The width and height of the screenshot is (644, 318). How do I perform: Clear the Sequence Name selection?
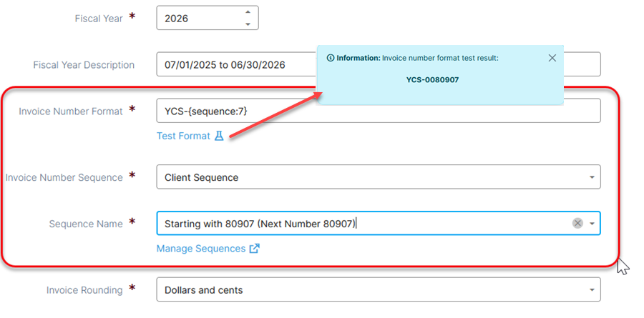click(577, 223)
